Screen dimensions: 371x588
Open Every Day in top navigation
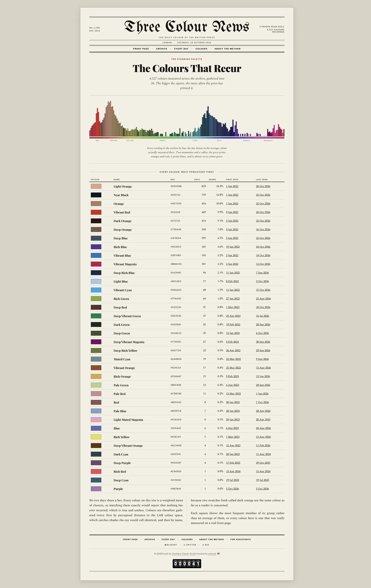(x=181, y=49)
